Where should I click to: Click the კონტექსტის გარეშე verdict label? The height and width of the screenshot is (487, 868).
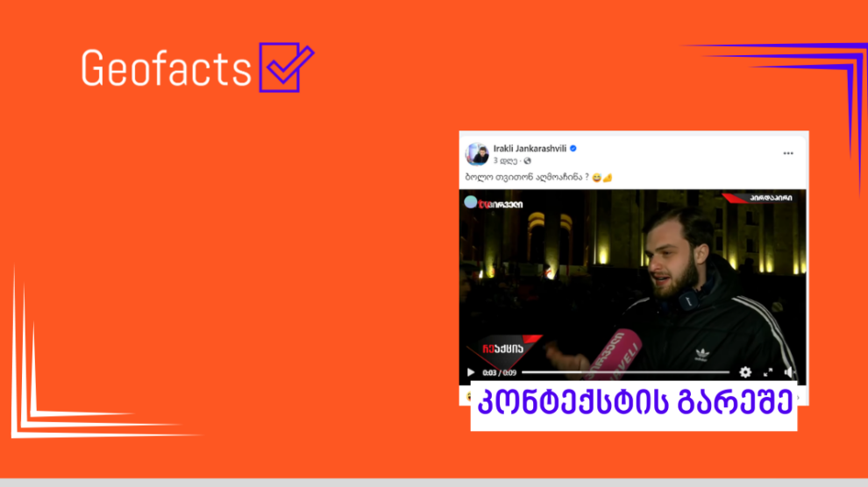point(634,402)
